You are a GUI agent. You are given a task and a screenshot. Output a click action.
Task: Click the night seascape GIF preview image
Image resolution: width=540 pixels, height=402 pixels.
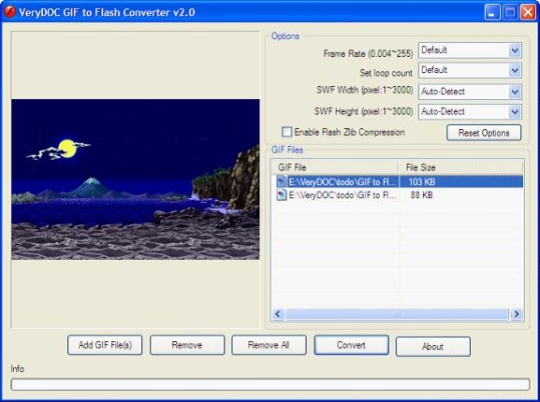click(x=135, y=179)
